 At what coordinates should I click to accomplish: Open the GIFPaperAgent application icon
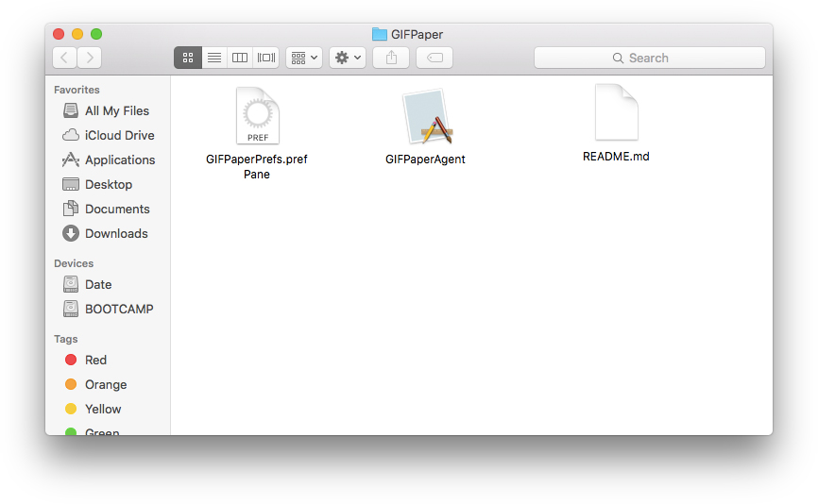pyautogui.click(x=425, y=118)
